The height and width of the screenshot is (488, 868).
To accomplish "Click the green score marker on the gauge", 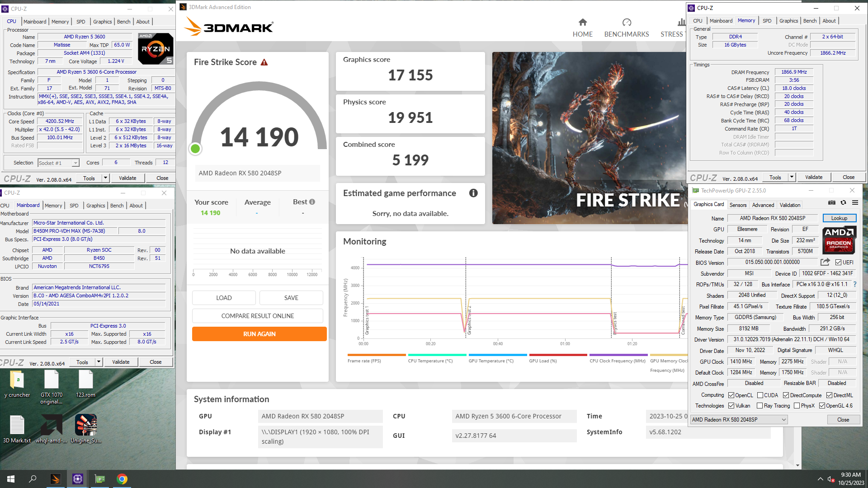I will [195, 149].
